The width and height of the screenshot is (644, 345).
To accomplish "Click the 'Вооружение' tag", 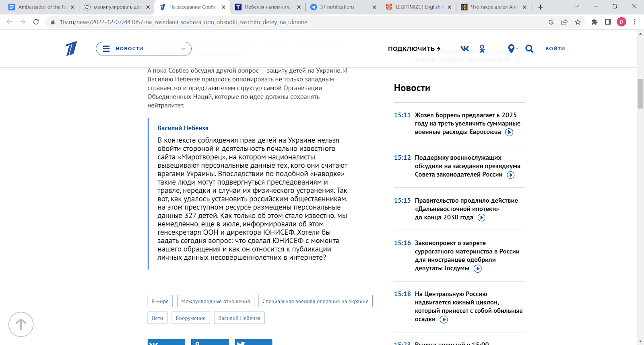I will (190, 318).
